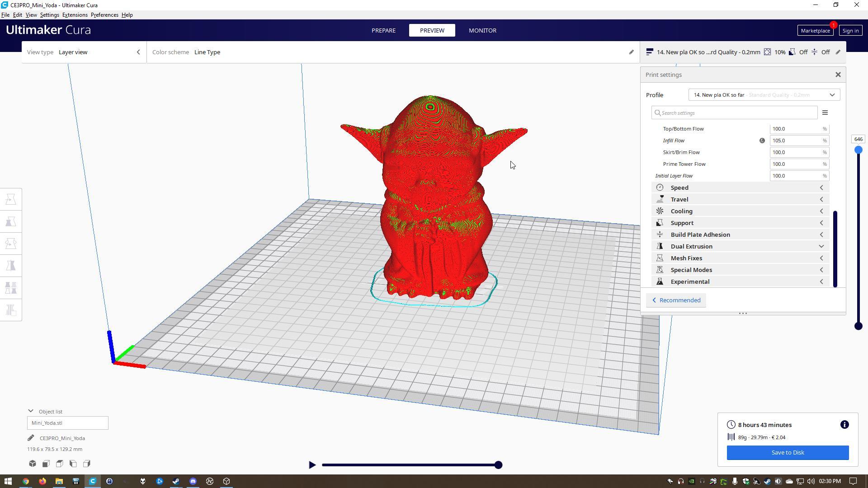Click Save to Disk button
The height and width of the screenshot is (488, 868).
point(788,452)
